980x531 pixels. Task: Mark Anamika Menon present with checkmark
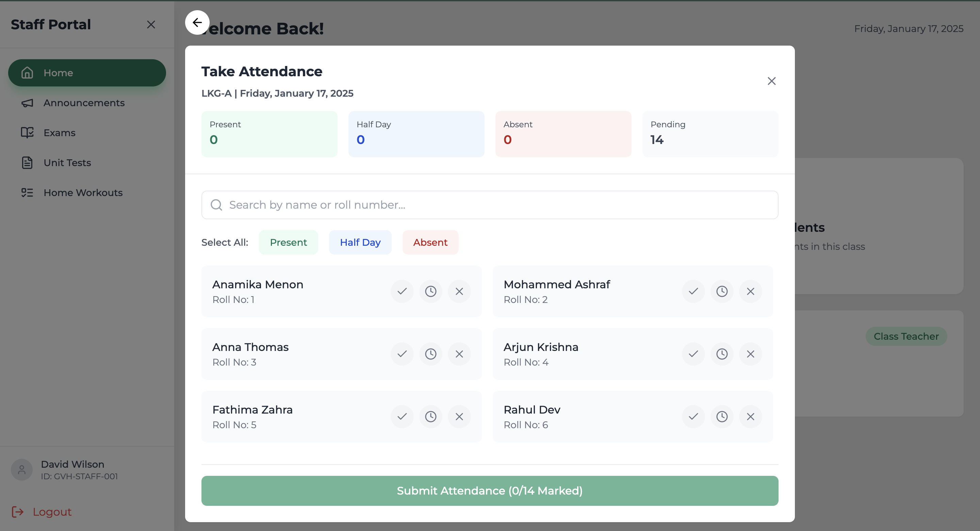[x=402, y=291]
